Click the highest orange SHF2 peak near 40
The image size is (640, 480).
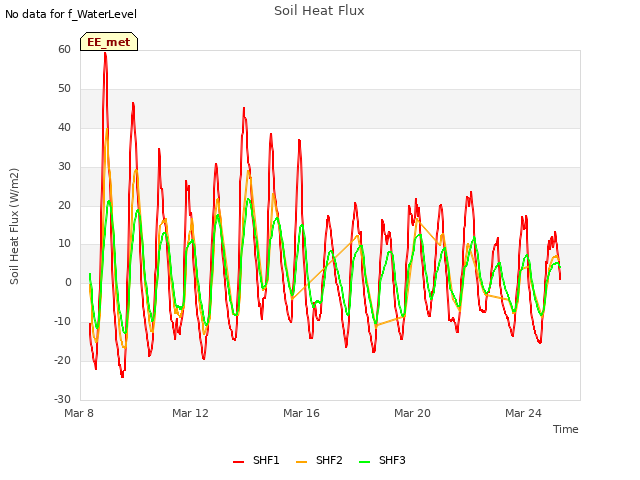click(x=107, y=129)
